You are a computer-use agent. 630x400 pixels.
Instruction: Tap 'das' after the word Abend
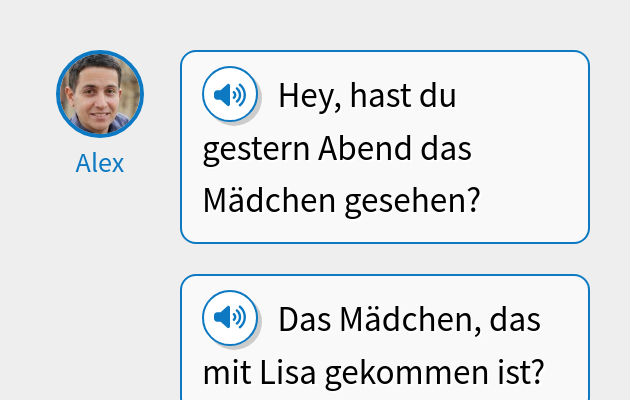446,150
